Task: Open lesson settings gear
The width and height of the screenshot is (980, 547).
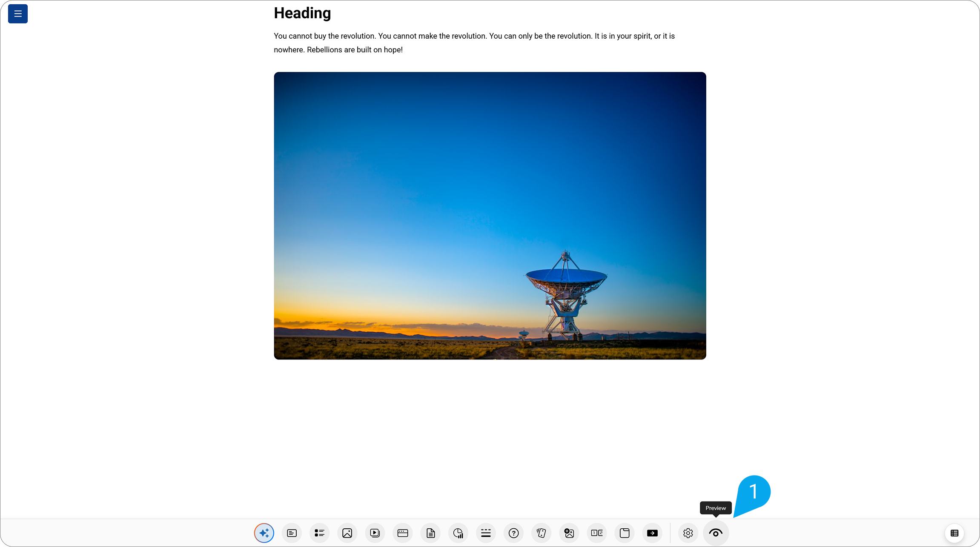Action: [x=688, y=533]
